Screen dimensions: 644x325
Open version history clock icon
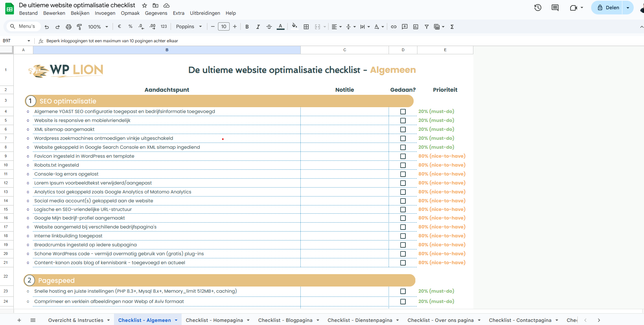coord(538,8)
